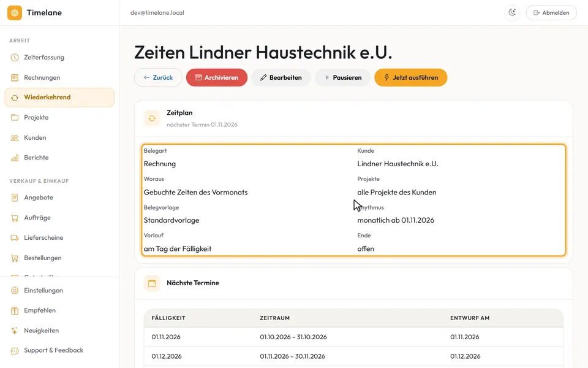Viewport: 588px width, 368px height.
Task: Click the Timelane logo icon
Action: click(15, 13)
